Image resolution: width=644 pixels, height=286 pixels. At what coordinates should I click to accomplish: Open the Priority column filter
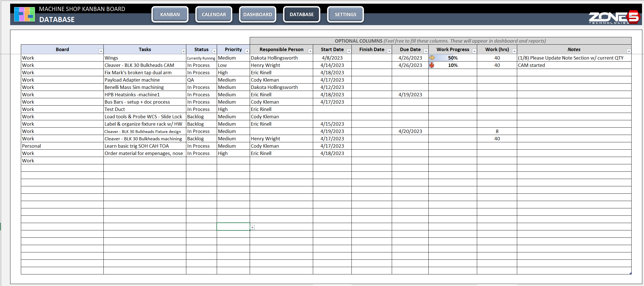tap(247, 51)
